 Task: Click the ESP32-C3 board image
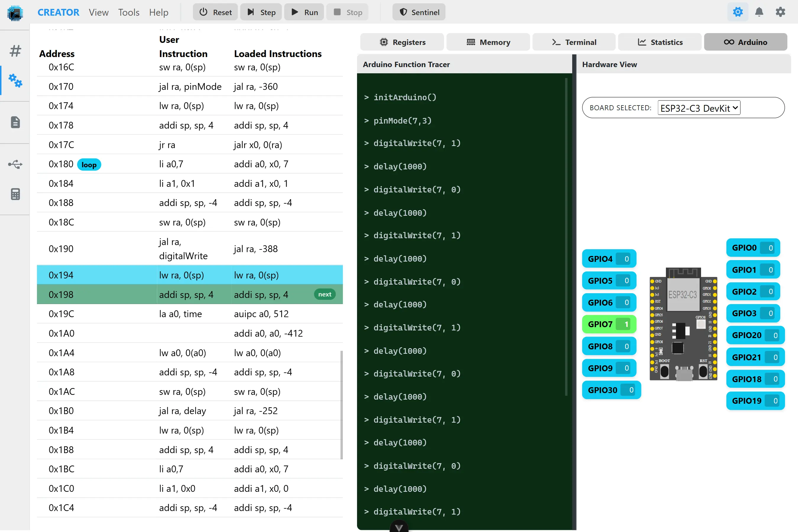[x=683, y=324]
